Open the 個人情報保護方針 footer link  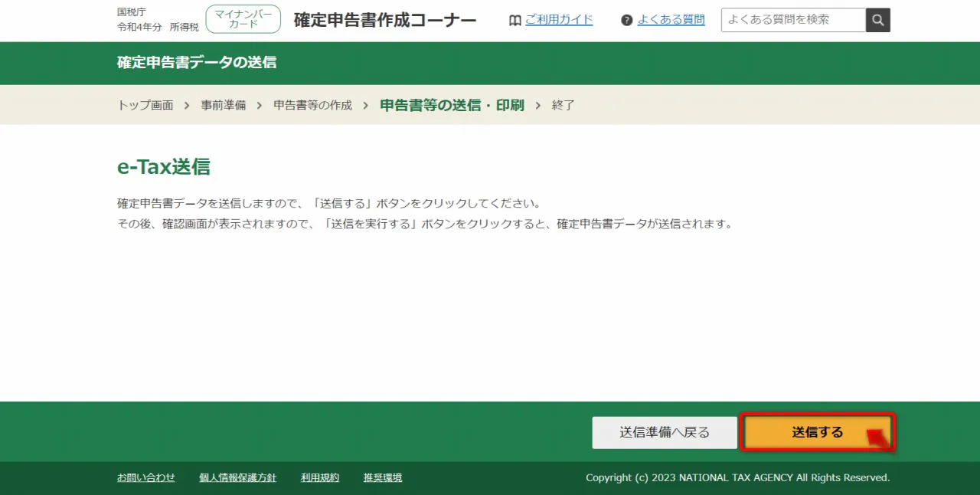pyautogui.click(x=237, y=477)
